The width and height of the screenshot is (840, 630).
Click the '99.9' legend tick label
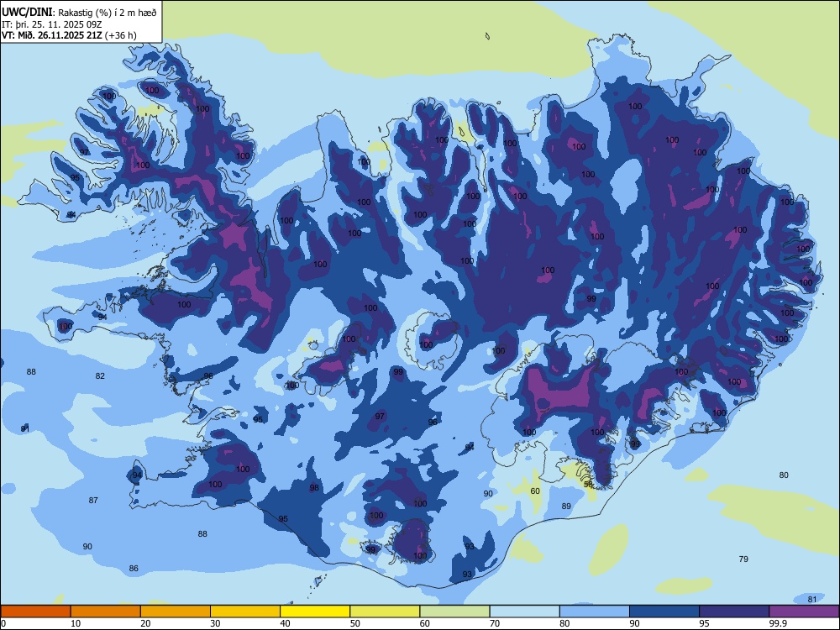(x=778, y=623)
